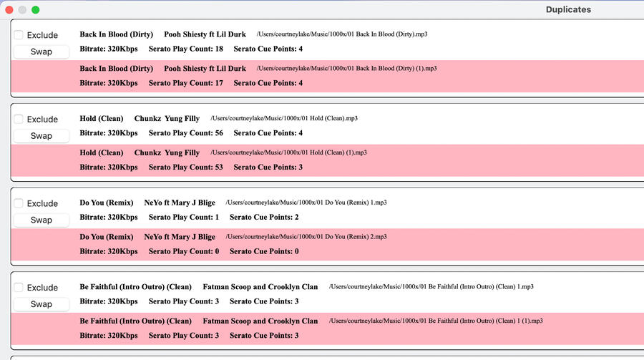Swap the Do You (Remix) duplicate files
This screenshot has width=644, height=360.
click(42, 220)
